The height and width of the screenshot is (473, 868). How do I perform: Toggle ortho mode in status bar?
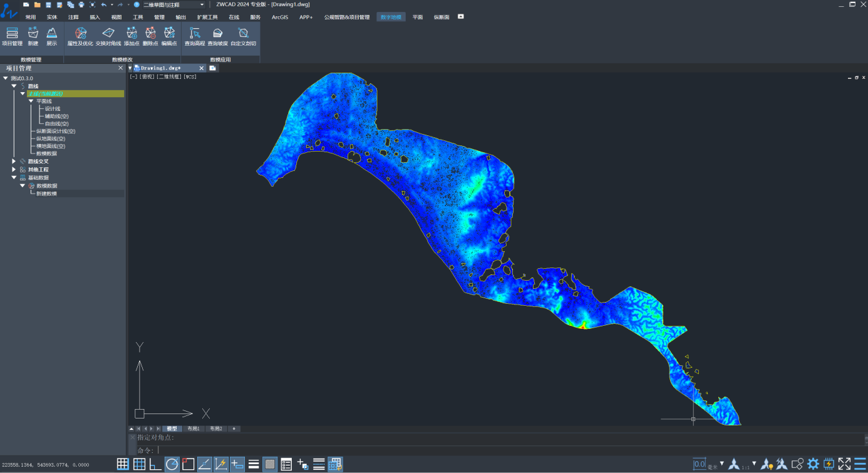[155, 464]
